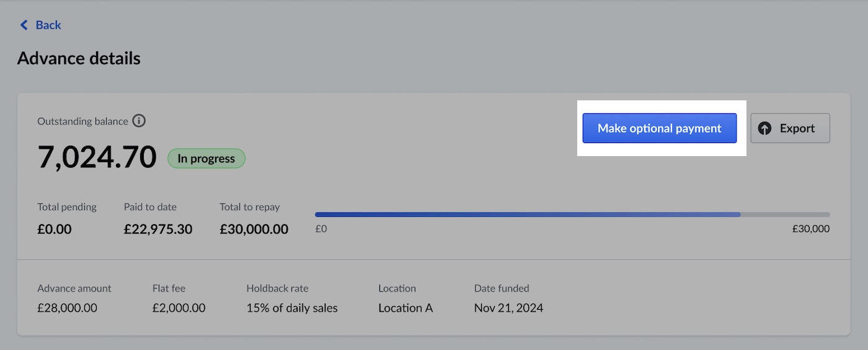868x350 pixels.
Task: Click the Advance amount value £28,000.00
Action: [x=67, y=308]
